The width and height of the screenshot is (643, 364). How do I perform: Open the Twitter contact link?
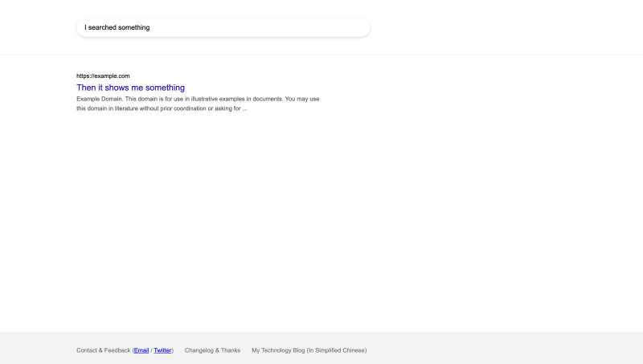coord(162,350)
